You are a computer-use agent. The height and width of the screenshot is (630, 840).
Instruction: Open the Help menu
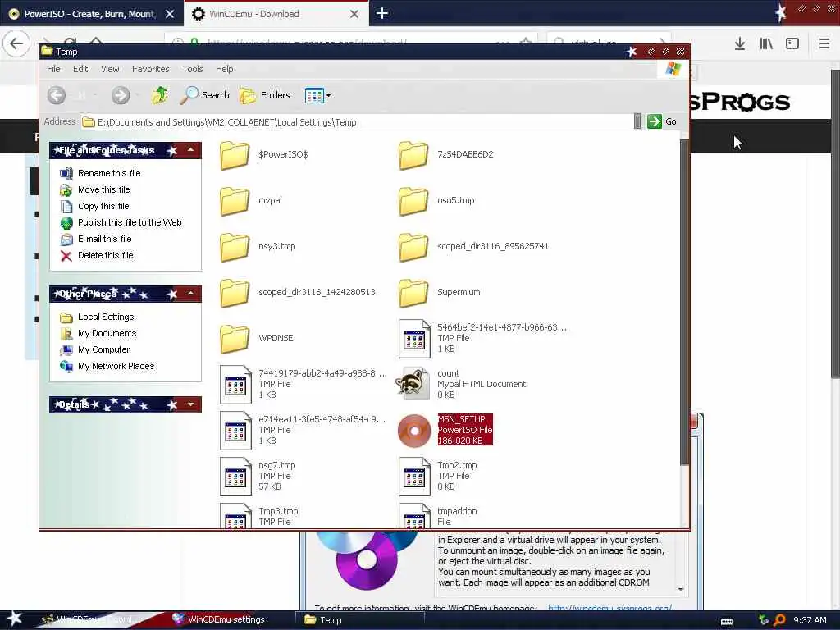[225, 69]
